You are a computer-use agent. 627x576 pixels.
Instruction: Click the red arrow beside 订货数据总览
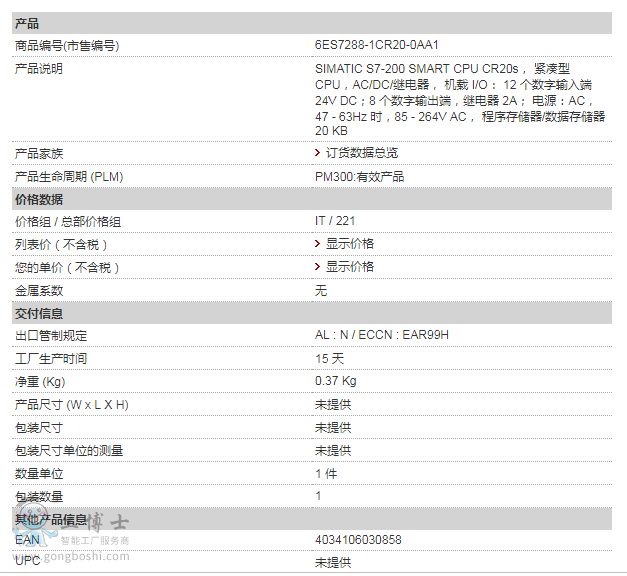tap(317, 152)
